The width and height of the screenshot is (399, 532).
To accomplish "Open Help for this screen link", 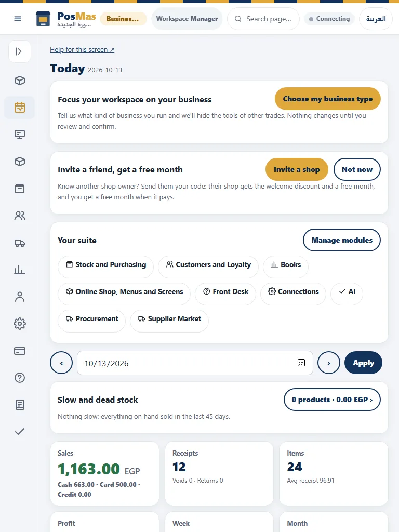I will click(82, 49).
